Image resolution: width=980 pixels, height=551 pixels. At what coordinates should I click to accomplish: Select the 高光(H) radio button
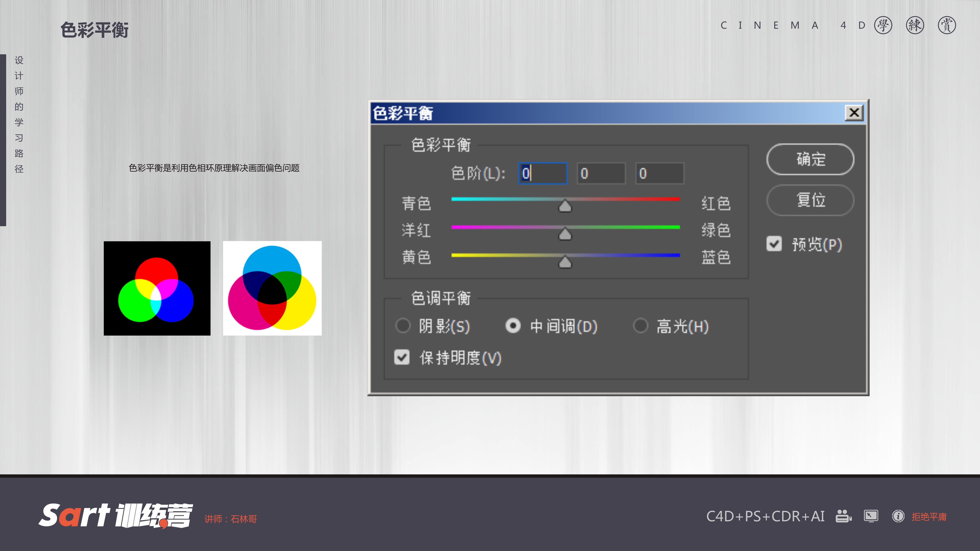(640, 325)
